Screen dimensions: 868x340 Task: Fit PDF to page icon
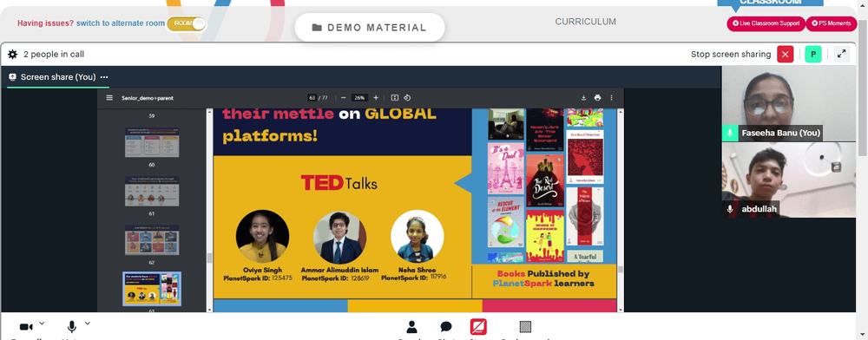(x=395, y=98)
